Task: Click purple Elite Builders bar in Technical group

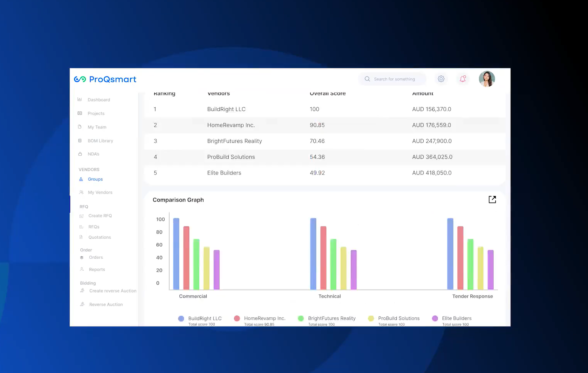Action: pos(354,270)
